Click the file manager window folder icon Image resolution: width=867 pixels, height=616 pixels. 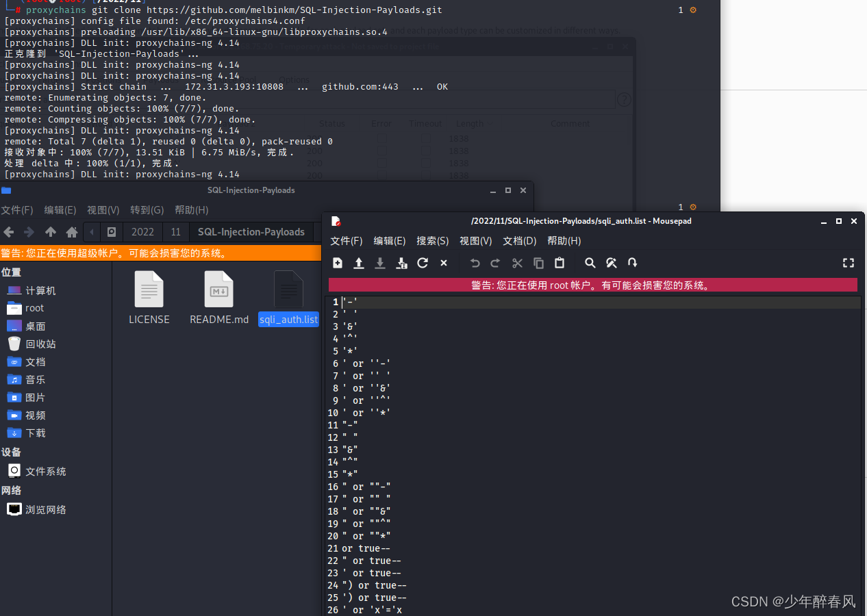[x=6, y=190]
